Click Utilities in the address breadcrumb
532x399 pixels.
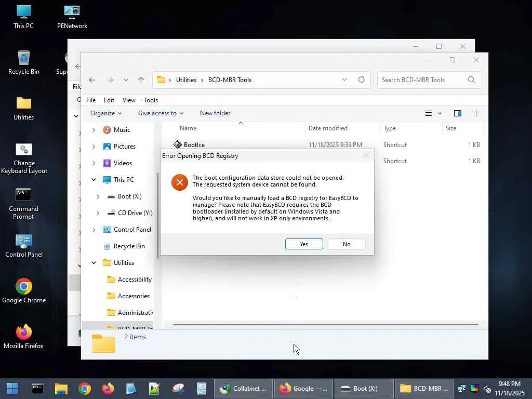tap(186, 79)
